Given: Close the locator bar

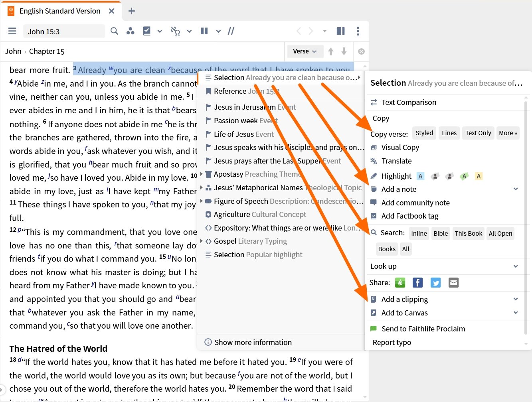Looking at the screenshot, I should pos(361,51).
